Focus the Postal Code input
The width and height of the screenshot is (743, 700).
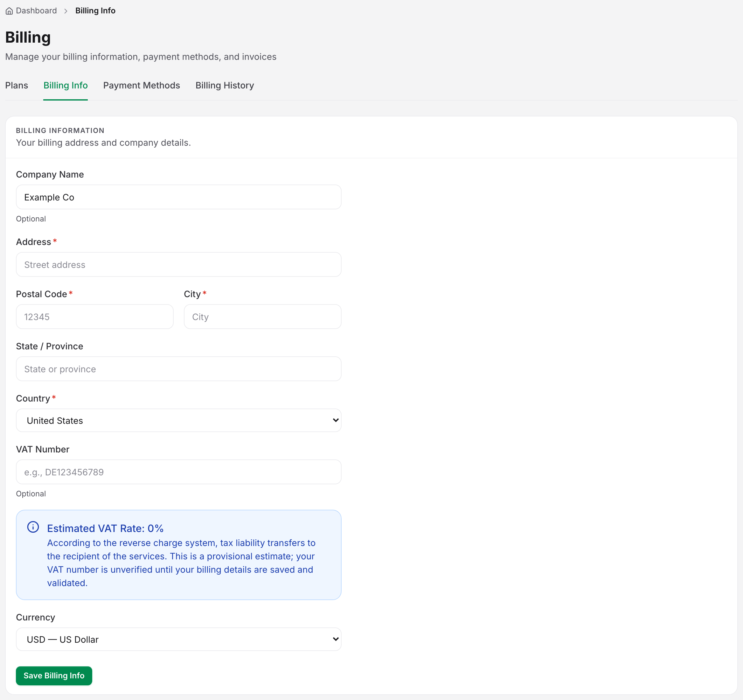(94, 317)
